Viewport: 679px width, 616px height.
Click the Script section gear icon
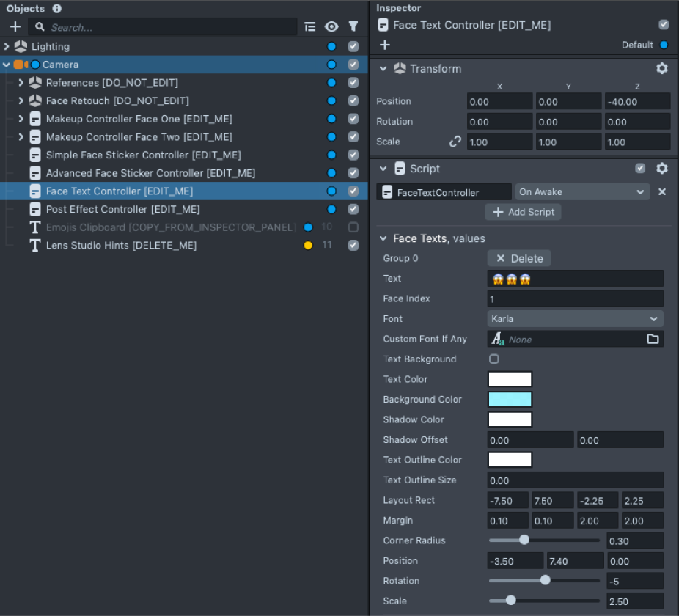pos(662,169)
